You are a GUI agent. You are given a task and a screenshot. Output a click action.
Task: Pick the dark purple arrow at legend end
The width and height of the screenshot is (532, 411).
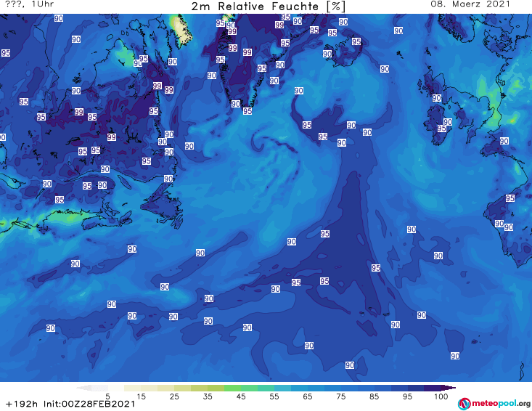(450, 388)
